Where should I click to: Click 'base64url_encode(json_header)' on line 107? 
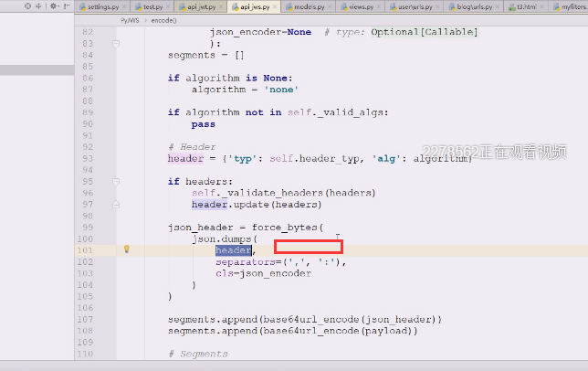(x=350, y=320)
